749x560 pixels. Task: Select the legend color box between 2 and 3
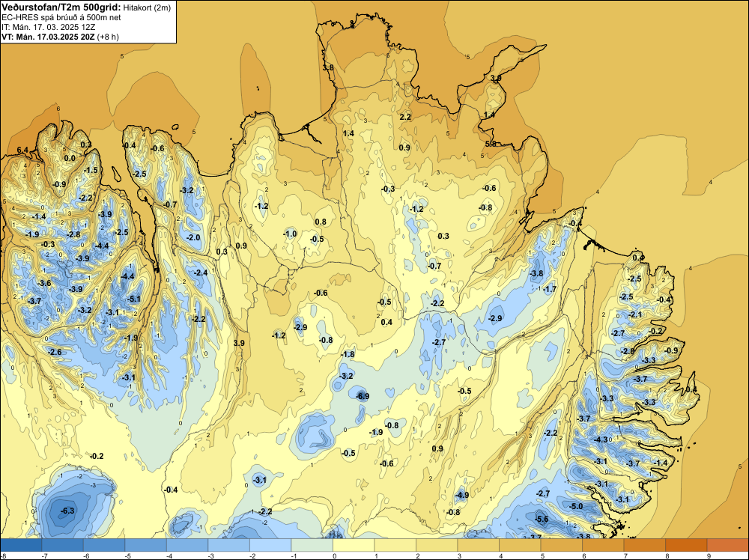click(x=437, y=545)
